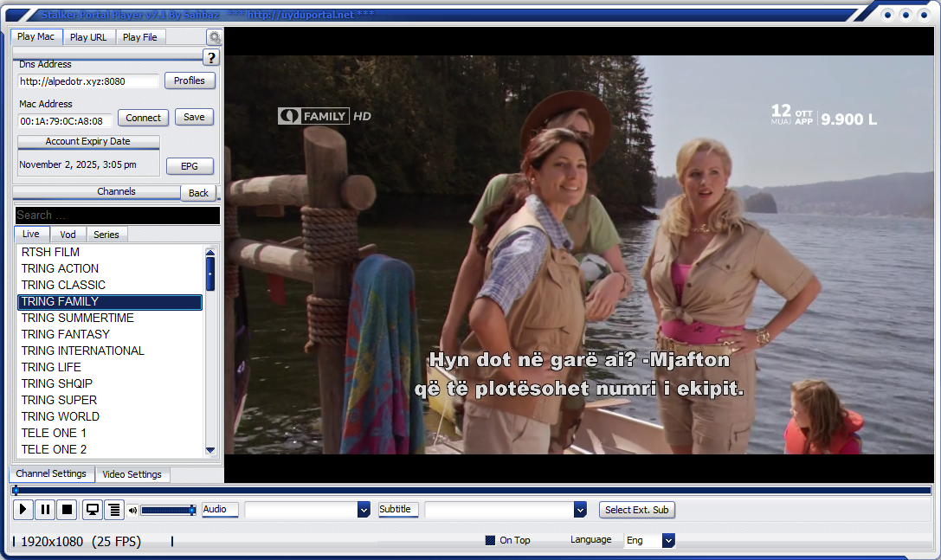The width and height of the screenshot is (941, 560).
Task: Click the 1920x1080 (25 FPS) status text
Action: 81,542
